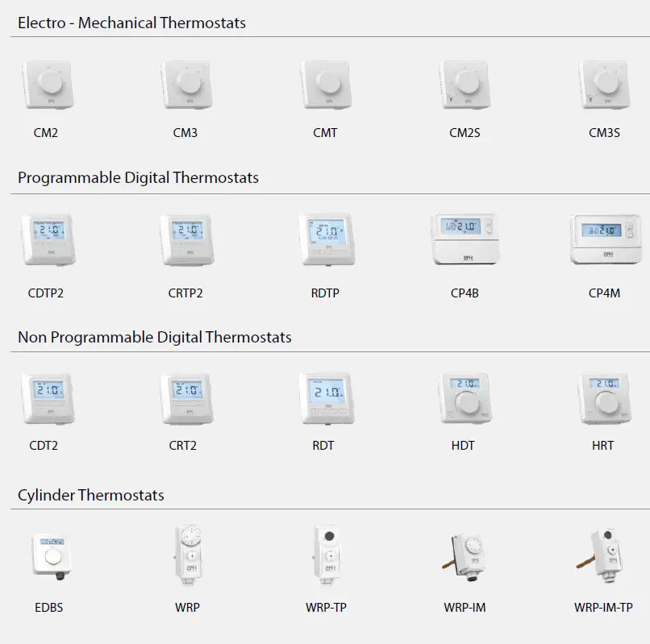Go to the WRP-TP label
The width and height of the screenshot is (650, 644).
coord(327,608)
